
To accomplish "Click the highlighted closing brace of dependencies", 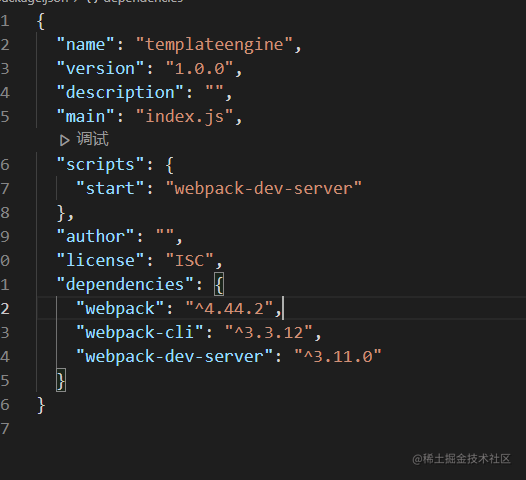I will (x=61, y=381).
